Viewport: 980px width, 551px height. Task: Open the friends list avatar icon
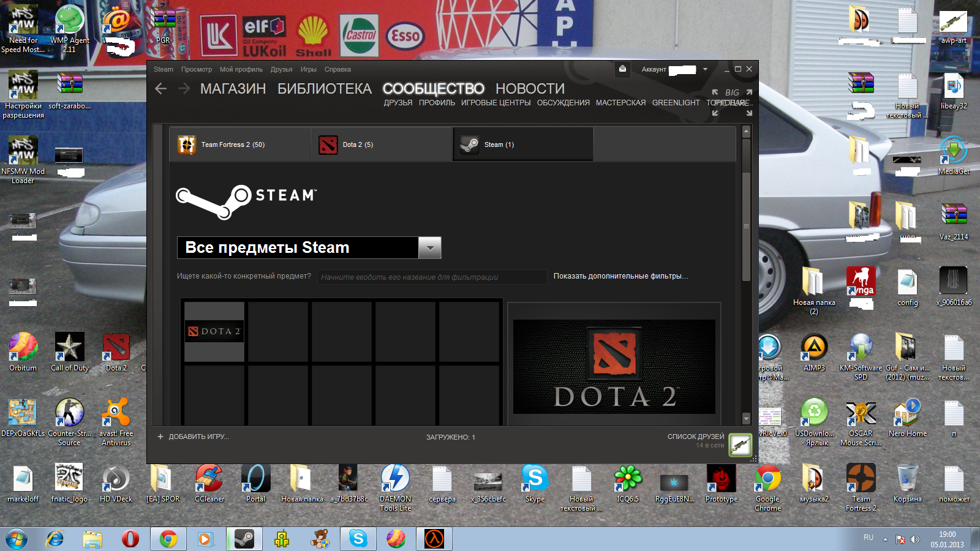[x=740, y=445]
